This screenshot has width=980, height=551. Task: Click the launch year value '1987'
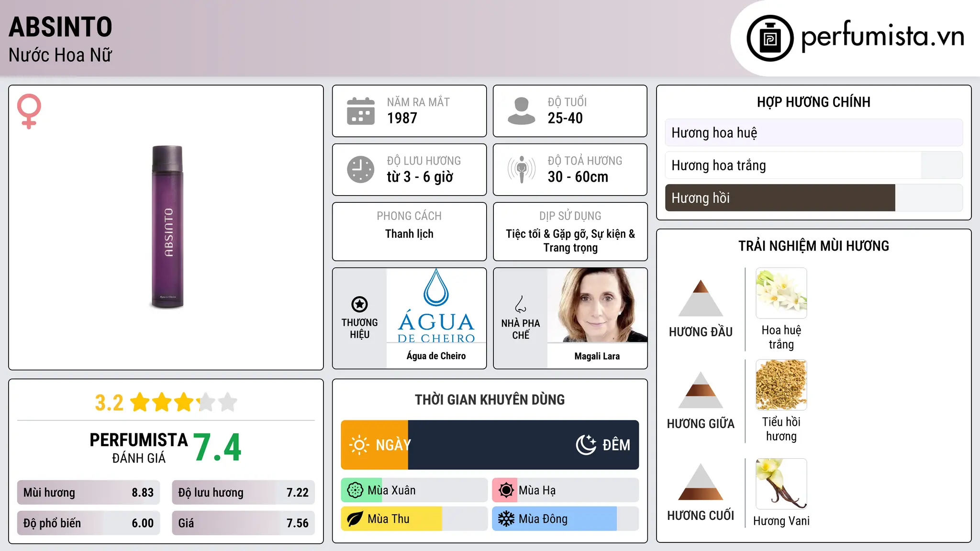(x=402, y=118)
